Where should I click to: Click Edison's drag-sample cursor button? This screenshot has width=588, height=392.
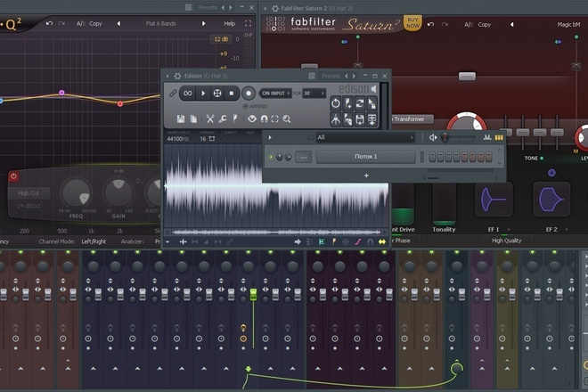[x=372, y=102]
